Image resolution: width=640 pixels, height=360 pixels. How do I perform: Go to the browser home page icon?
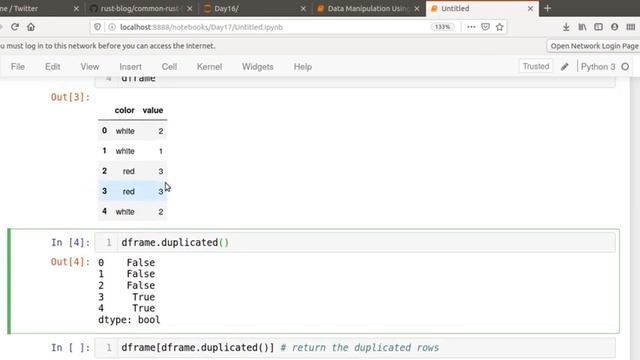[x=31, y=27]
